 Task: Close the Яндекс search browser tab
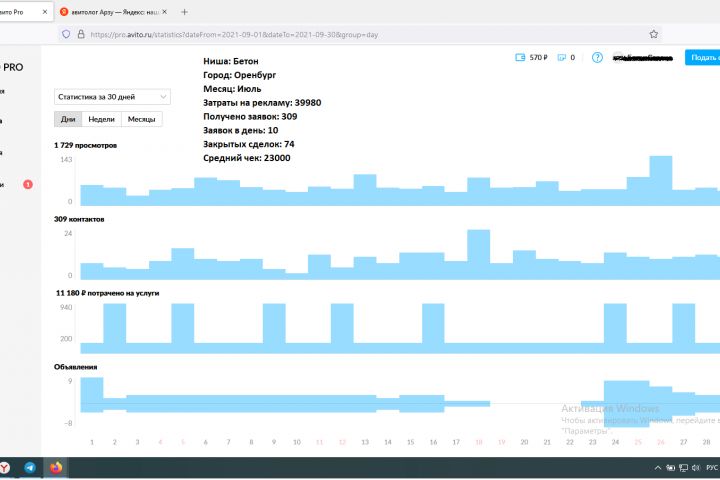[x=164, y=12]
